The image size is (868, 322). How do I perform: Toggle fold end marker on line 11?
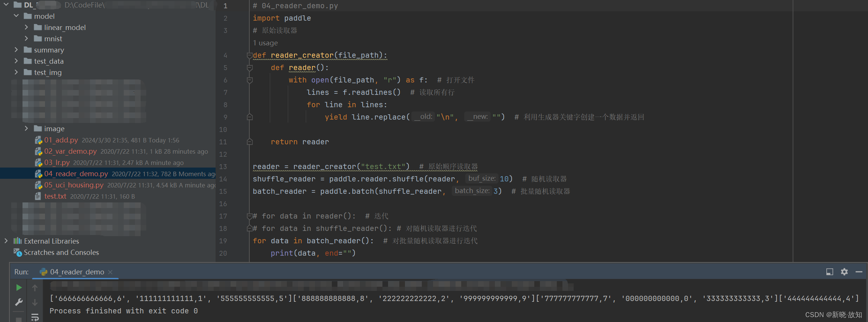coord(250,142)
